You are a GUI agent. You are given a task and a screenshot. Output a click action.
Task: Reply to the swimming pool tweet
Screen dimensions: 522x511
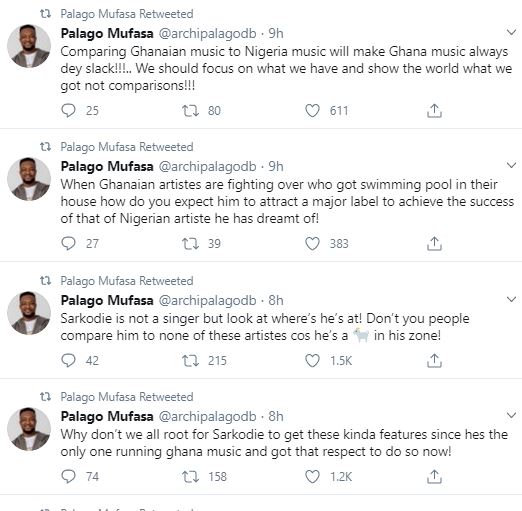(68, 243)
